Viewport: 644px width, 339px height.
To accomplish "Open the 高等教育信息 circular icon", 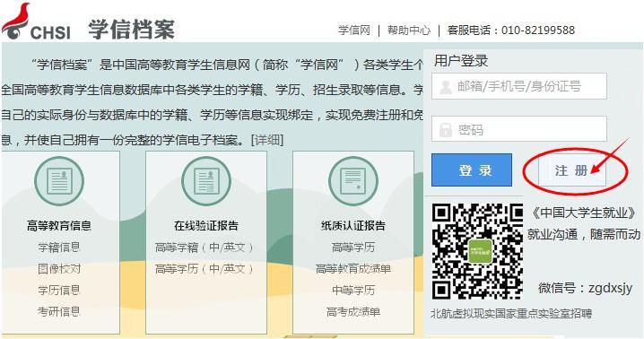I will pyautogui.click(x=59, y=181).
